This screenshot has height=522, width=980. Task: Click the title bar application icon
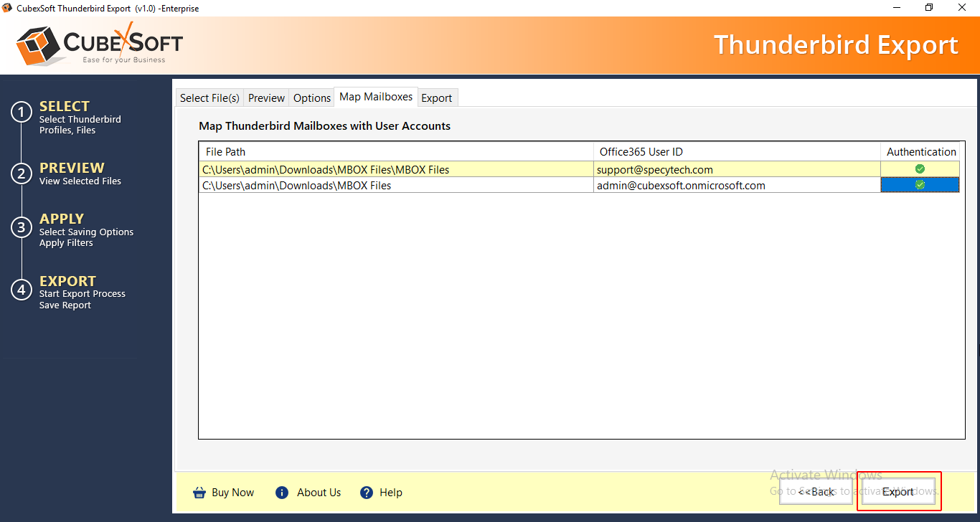(x=8, y=8)
